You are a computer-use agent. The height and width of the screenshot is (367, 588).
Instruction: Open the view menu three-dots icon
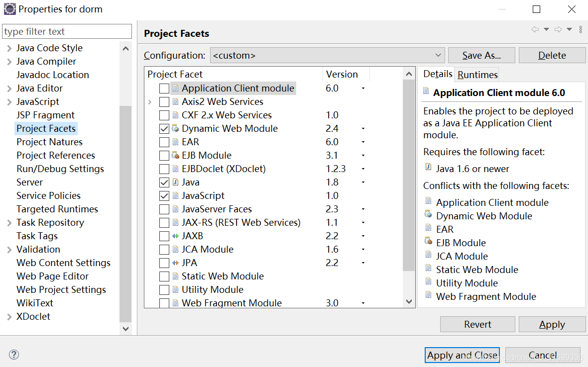pyautogui.click(x=581, y=30)
